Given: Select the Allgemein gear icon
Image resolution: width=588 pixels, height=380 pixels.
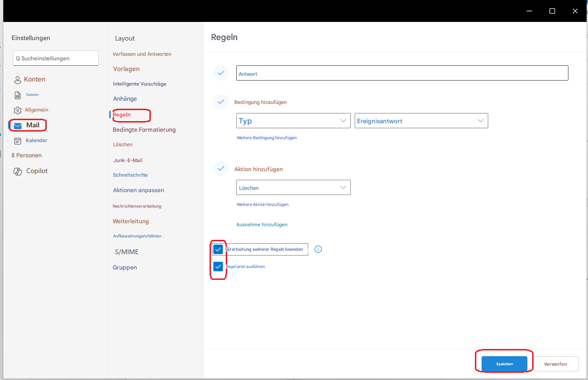Looking at the screenshot, I should (x=18, y=110).
